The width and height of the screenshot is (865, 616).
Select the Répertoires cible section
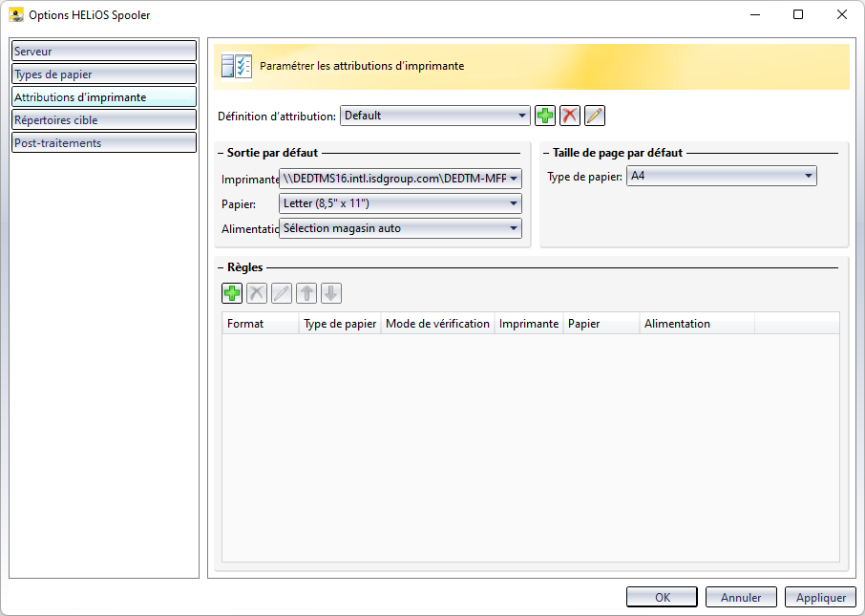point(104,119)
